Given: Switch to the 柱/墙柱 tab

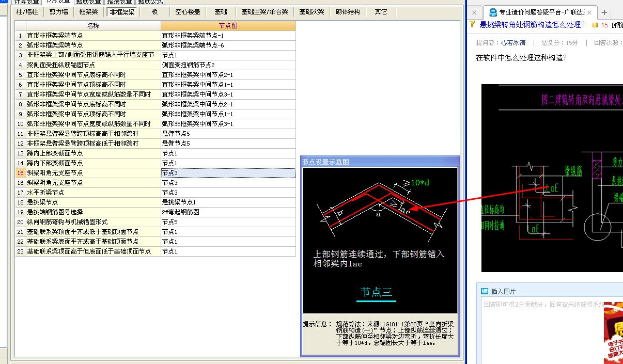Looking at the screenshot, I should [27, 12].
